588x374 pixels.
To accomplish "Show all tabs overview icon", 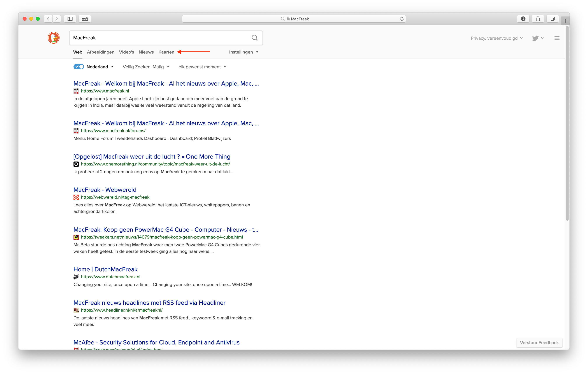I will [x=553, y=19].
